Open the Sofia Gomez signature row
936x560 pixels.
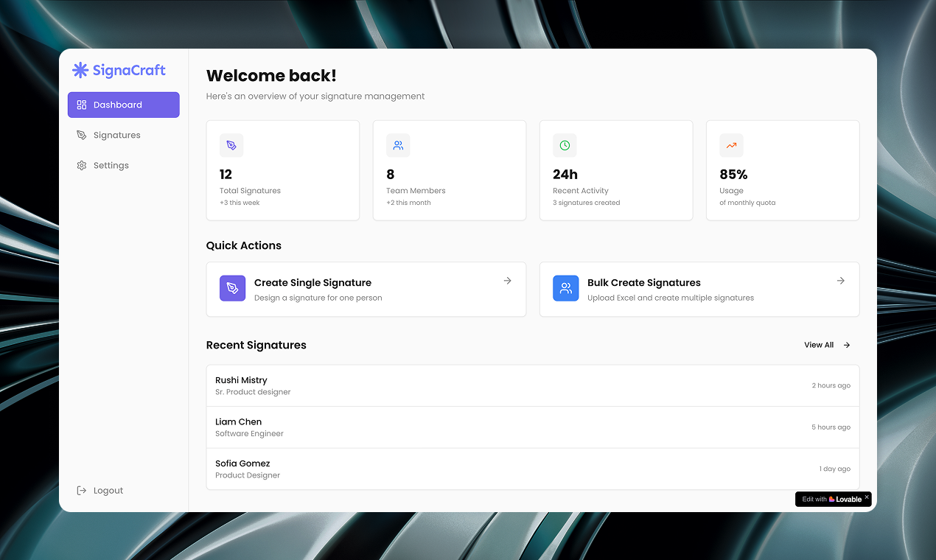point(533,469)
